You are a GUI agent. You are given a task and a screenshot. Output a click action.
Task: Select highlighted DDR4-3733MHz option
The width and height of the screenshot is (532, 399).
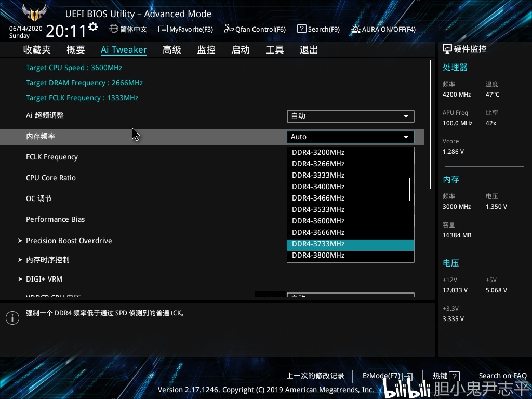[x=351, y=244]
